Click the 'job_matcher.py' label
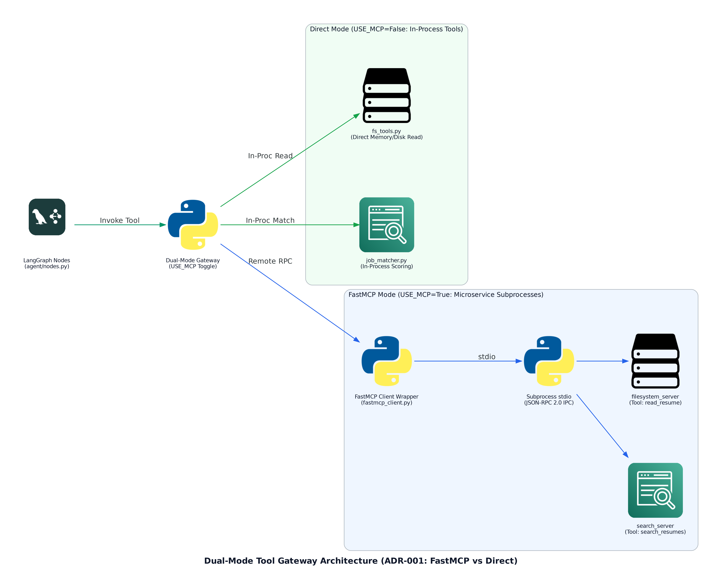The image size is (722, 588). pyautogui.click(x=386, y=261)
